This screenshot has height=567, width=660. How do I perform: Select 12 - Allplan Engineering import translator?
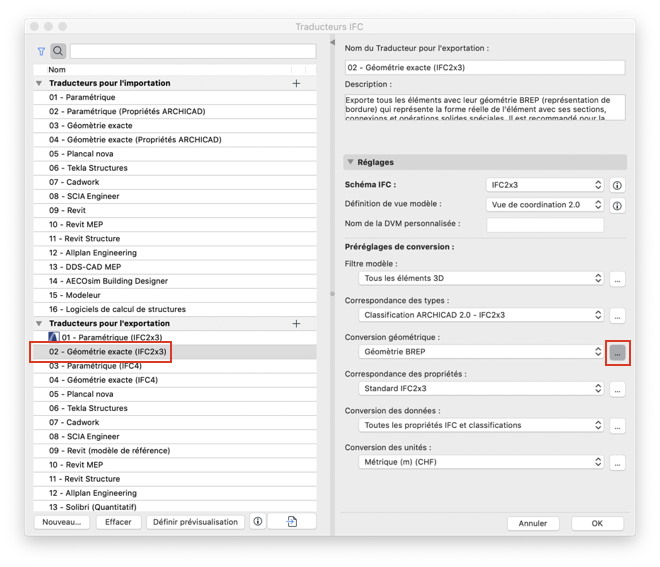pyautogui.click(x=175, y=253)
